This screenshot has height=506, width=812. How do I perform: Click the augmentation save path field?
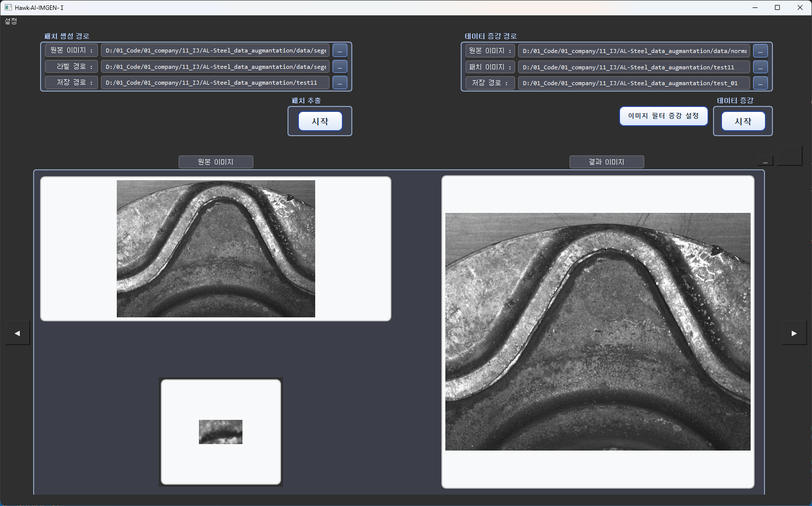(x=633, y=83)
